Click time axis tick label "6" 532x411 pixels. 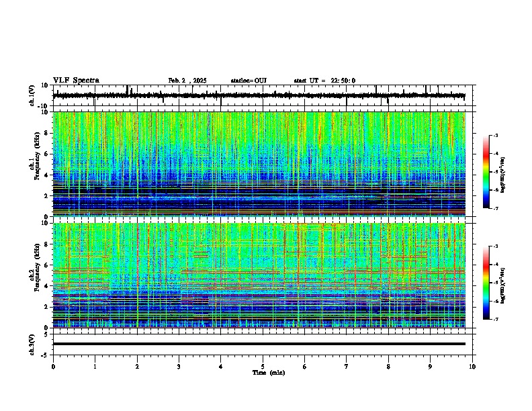[x=305, y=367]
